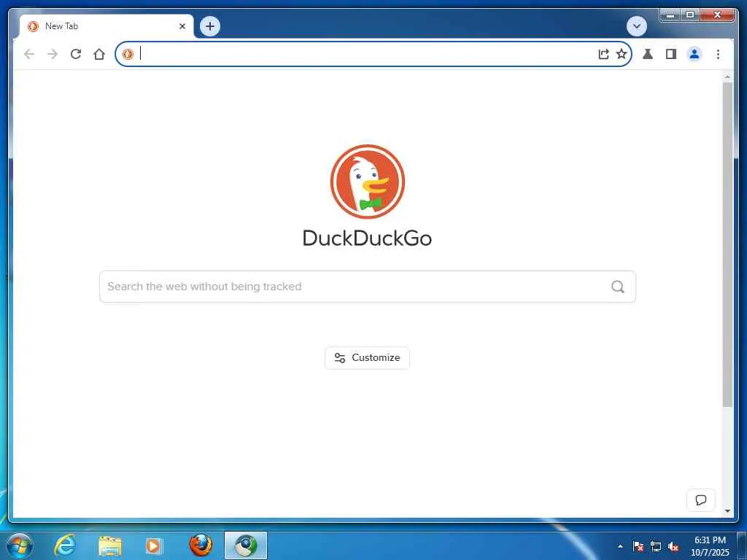The width and height of the screenshot is (747, 560).
Task: Open the Chrome Labs flask icon
Action: [x=648, y=54]
